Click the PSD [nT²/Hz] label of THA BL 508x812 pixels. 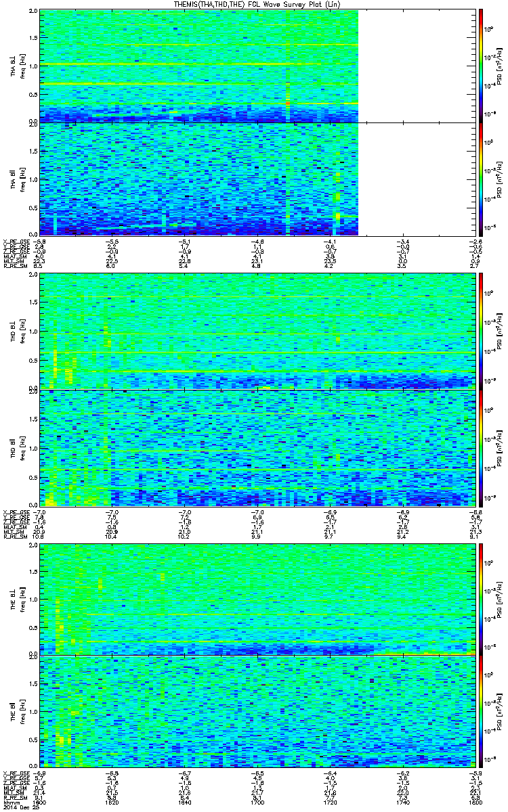pyautogui.click(x=499, y=65)
